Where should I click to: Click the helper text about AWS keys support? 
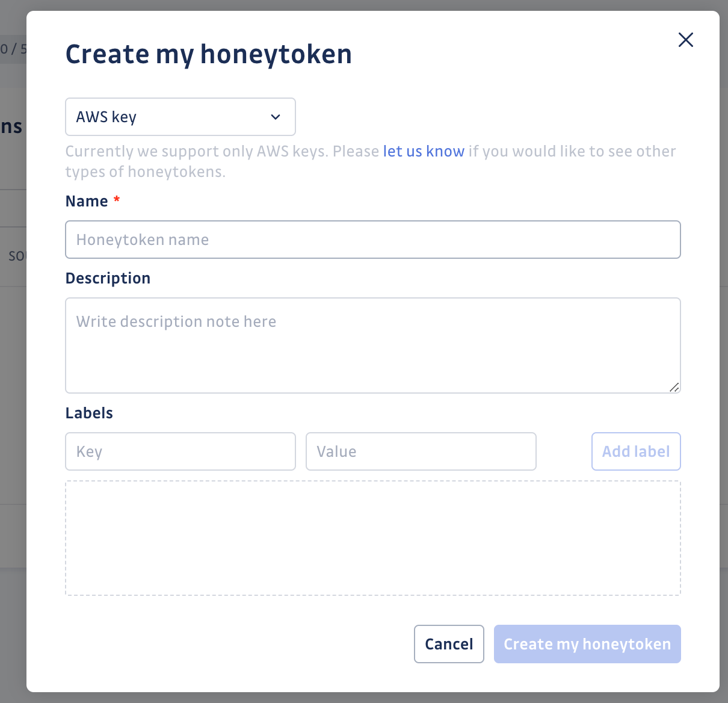(371, 161)
